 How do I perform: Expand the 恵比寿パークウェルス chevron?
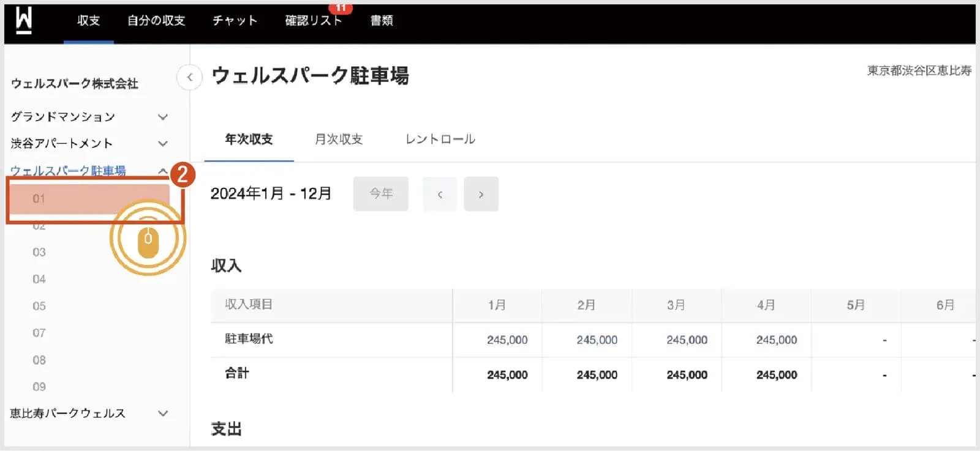tap(163, 414)
